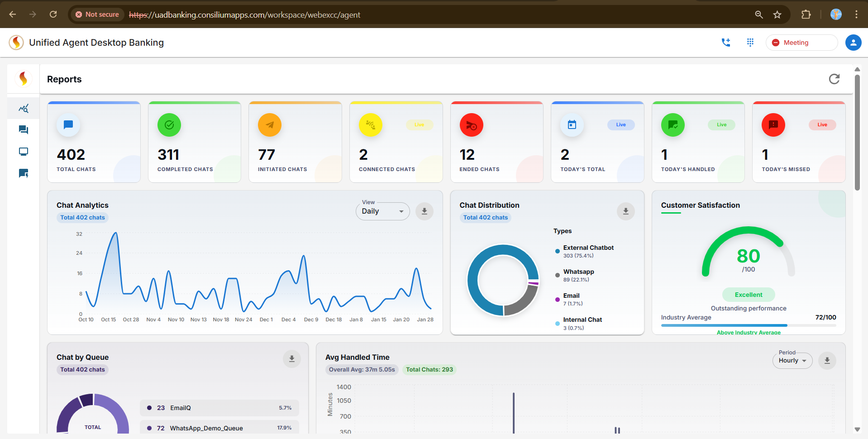Viewport: 868px width, 439px height.
Task: Download the Chat Analytics chart
Action: (x=424, y=211)
